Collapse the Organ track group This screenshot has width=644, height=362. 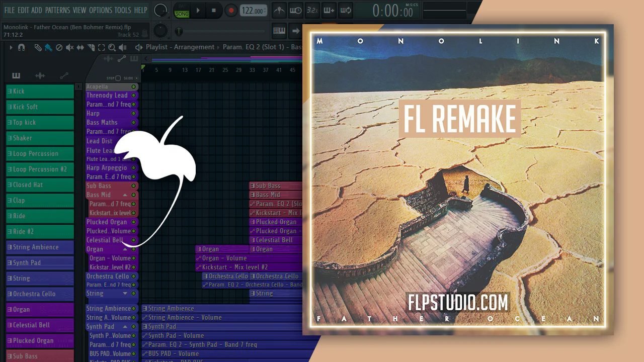(x=125, y=249)
